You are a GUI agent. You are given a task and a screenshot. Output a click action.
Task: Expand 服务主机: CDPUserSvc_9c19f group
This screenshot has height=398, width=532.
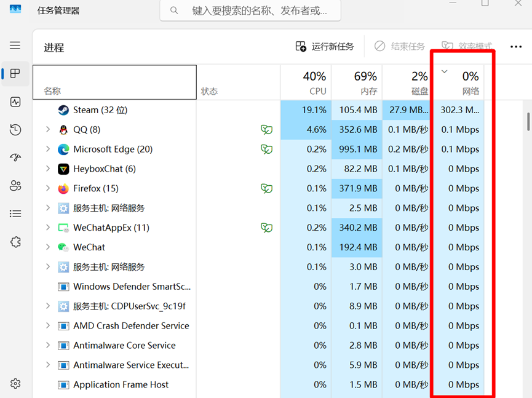(48, 306)
